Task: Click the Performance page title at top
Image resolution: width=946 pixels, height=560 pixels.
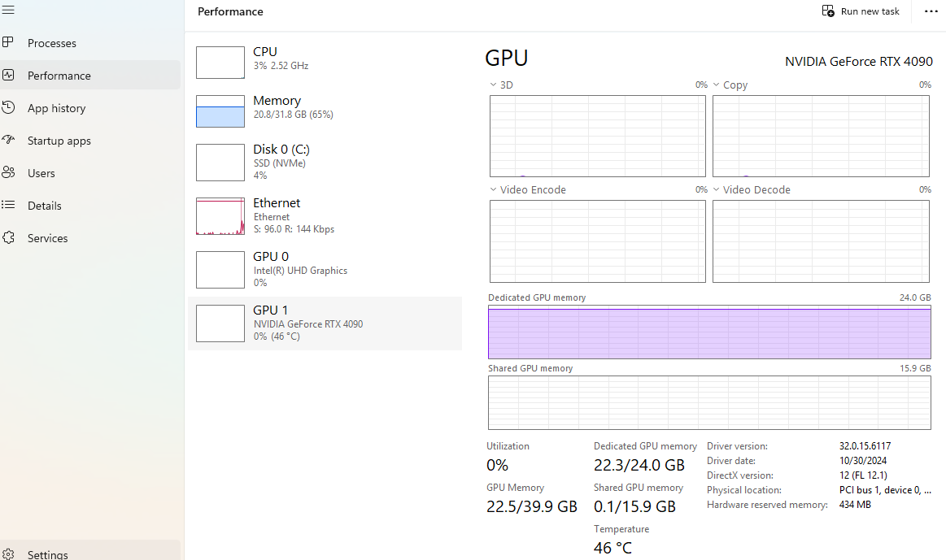Action: click(230, 11)
